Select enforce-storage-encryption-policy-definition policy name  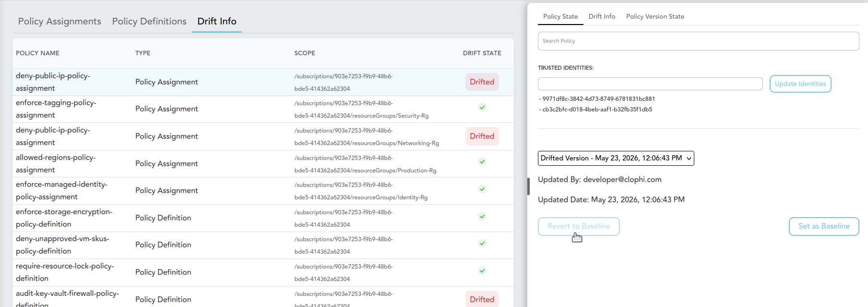64,218
